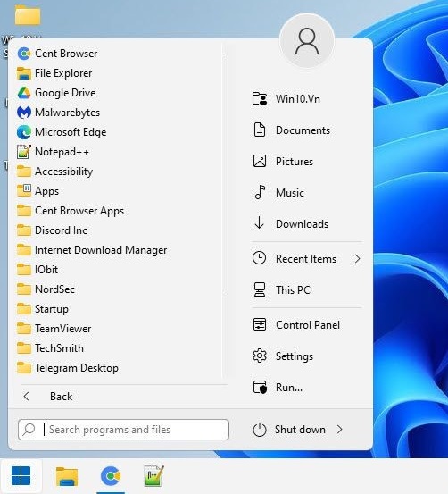This screenshot has height=494, width=448.
Task: Open the Run... dialog
Action: [278, 387]
